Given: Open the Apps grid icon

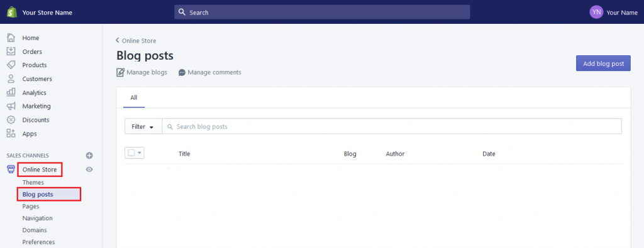Looking at the screenshot, I should (11, 134).
